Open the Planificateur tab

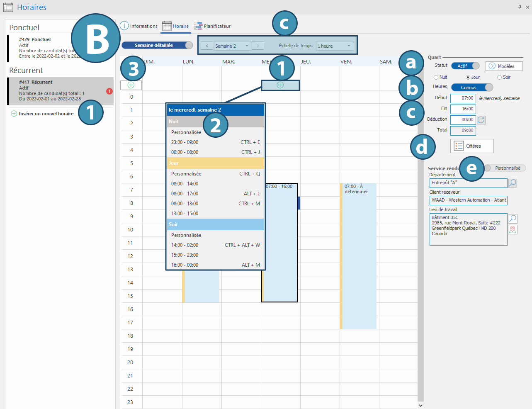212,26
